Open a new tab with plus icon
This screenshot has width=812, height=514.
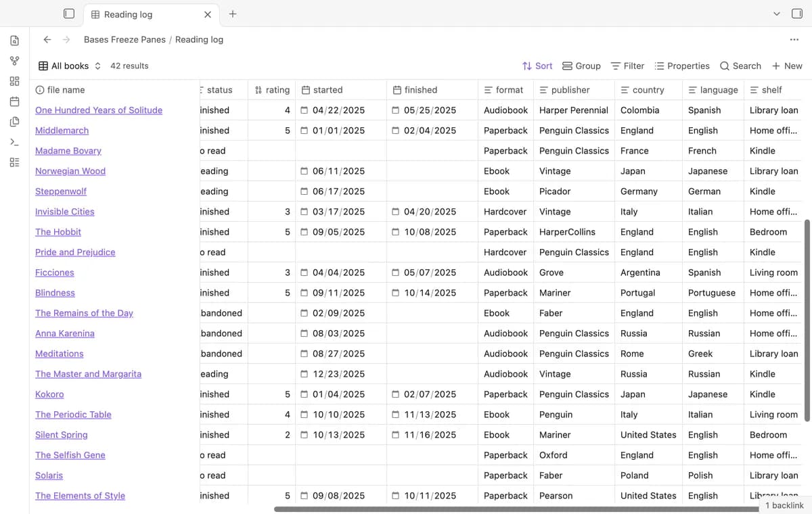point(233,14)
